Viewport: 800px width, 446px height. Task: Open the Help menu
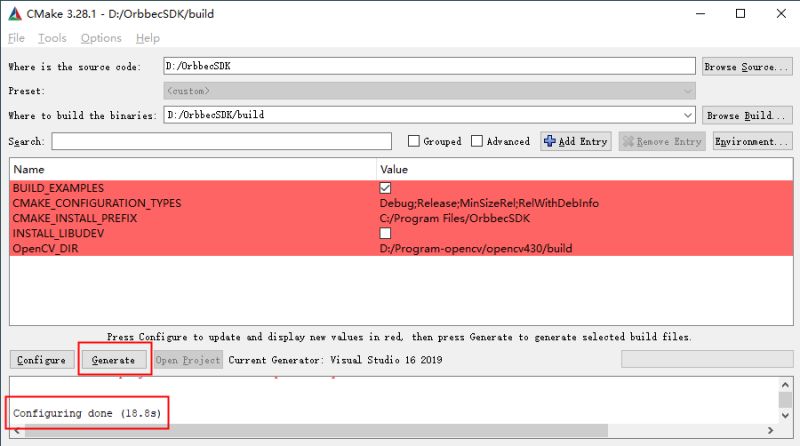pyautogui.click(x=147, y=38)
